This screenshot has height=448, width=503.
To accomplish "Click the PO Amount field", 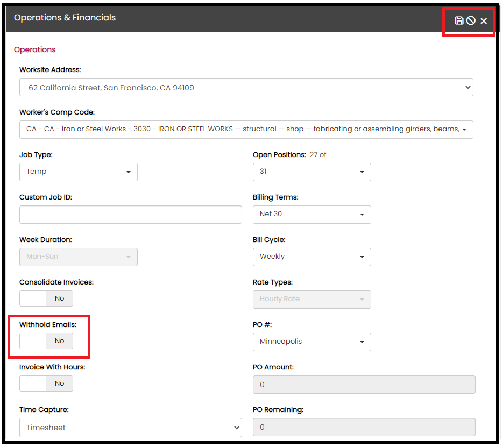I will [x=364, y=385].
